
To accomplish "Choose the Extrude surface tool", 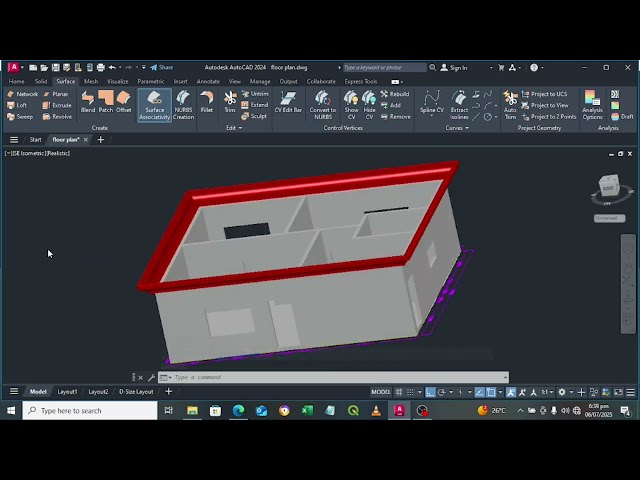I will [57, 105].
